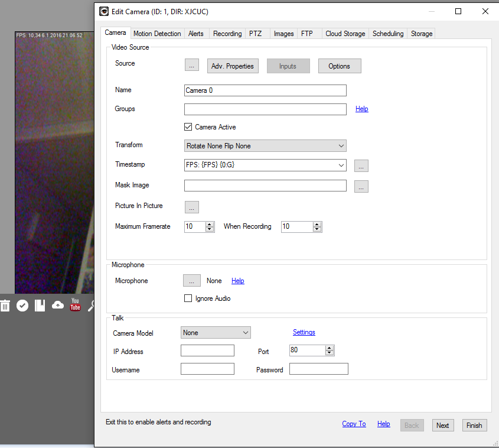
Task: Click into the Groups text field
Action: [265, 109]
